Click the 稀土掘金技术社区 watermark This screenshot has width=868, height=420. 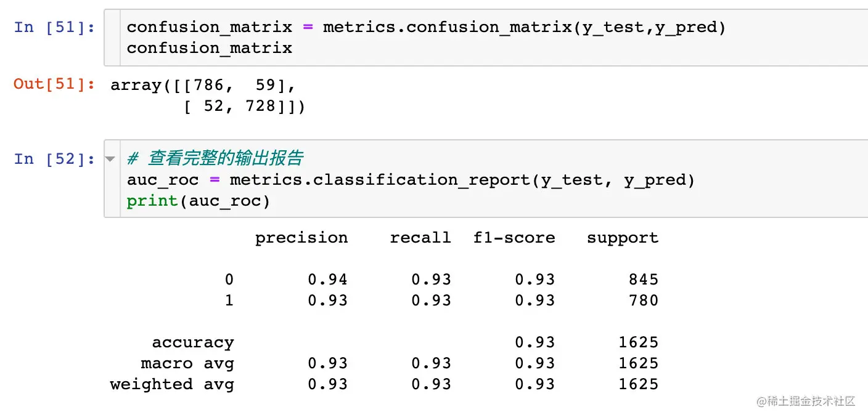pyautogui.click(x=806, y=402)
